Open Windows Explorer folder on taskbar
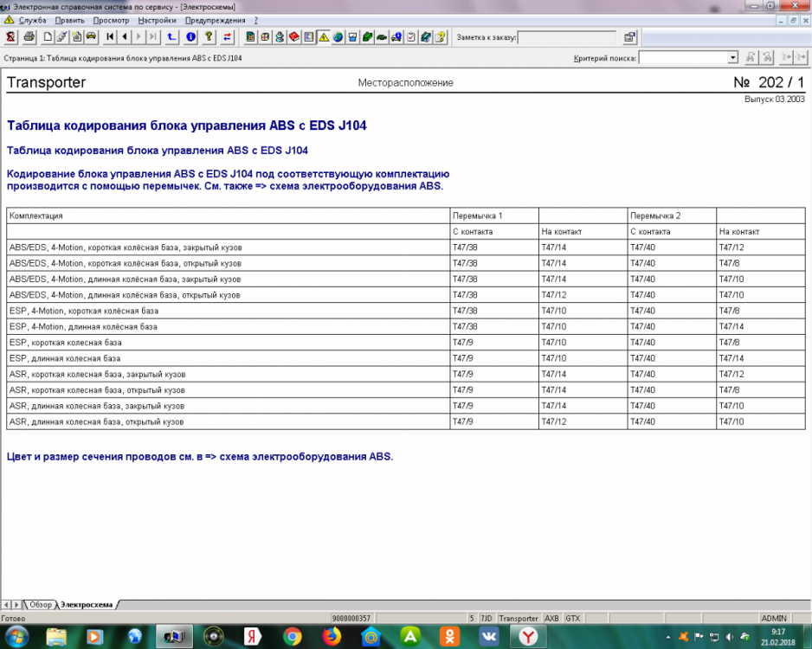The image size is (812, 649). 56,636
